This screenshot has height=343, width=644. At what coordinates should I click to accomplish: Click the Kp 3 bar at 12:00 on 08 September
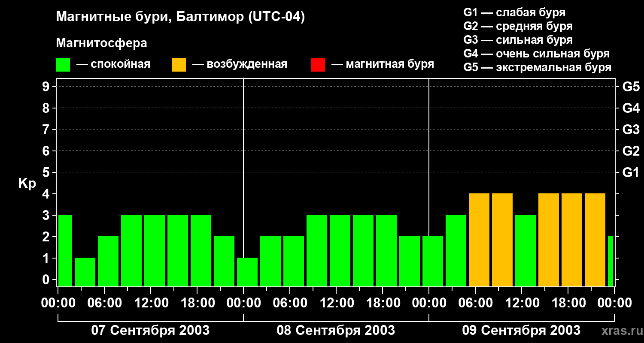click(340, 250)
